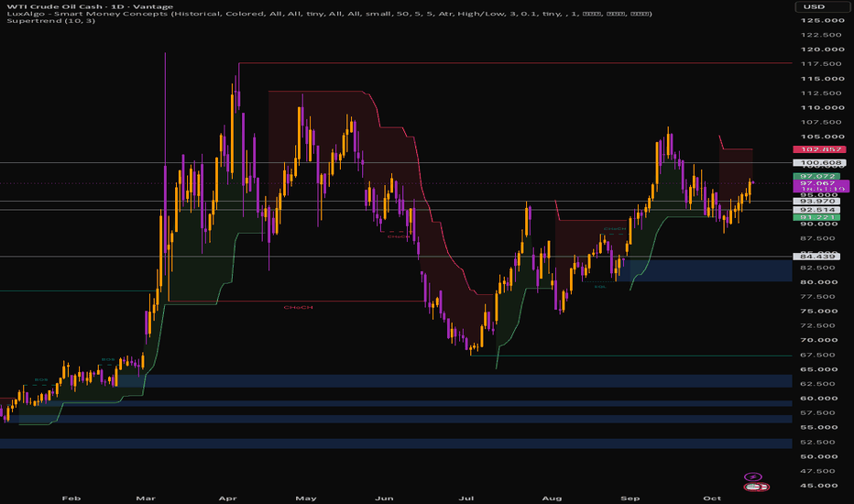
Task: Click the 75.000 price axis tick
Action: [819, 312]
